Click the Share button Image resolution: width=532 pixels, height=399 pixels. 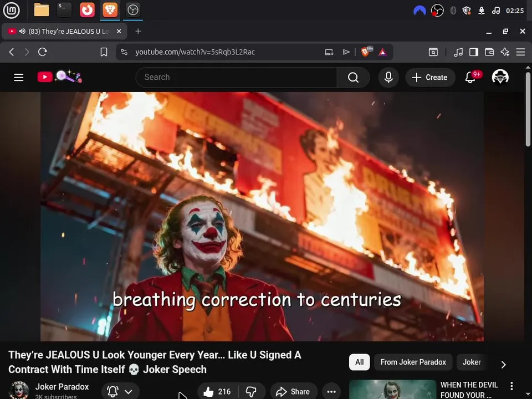pos(294,392)
